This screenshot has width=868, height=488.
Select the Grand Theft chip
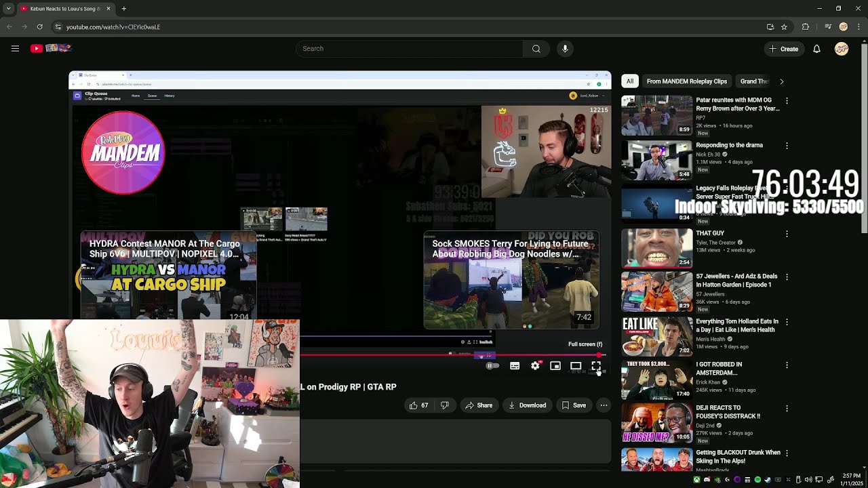(x=754, y=81)
